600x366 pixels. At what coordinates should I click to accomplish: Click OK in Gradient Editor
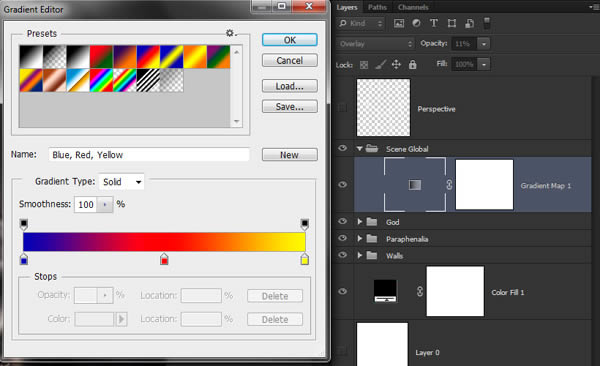pyautogui.click(x=290, y=40)
